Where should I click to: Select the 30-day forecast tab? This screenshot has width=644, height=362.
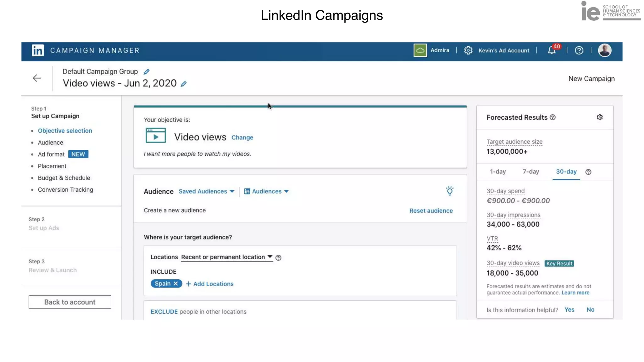pyautogui.click(x=566, y=172)
